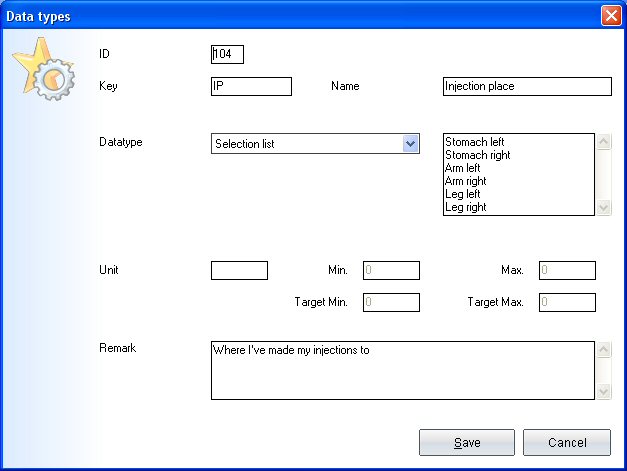
Task: Click the selection list's scroll up arrow
Action: (x=603, y=142)
